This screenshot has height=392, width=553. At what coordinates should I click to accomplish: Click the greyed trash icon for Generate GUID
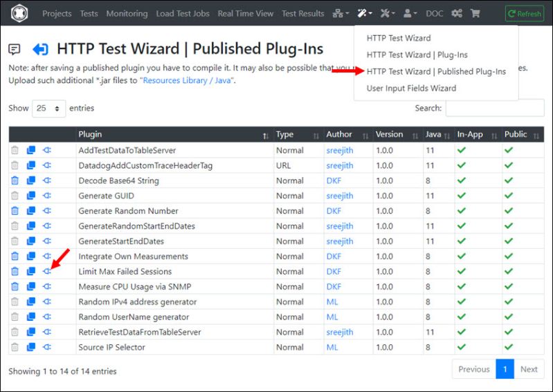(15, 196)
